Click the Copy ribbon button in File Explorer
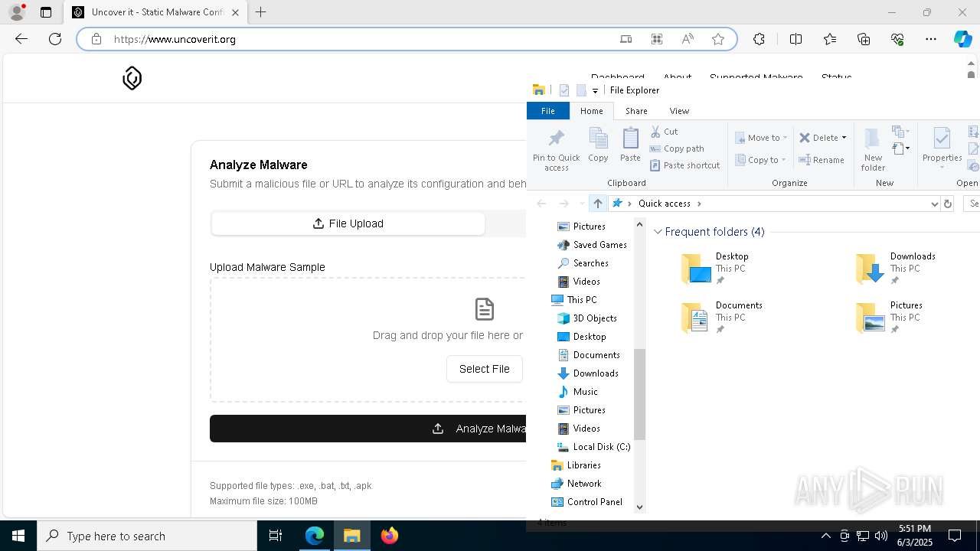The image size is (980, 551). 598,145
